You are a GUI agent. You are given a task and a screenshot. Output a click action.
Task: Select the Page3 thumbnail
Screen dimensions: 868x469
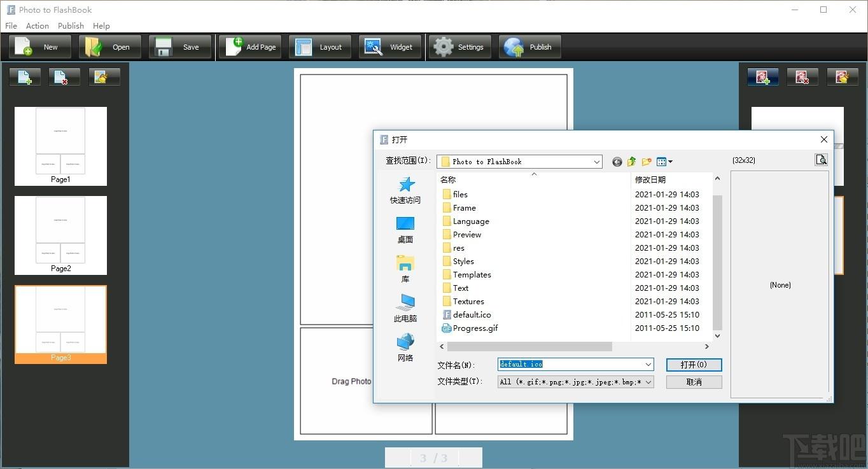[60, 325]
